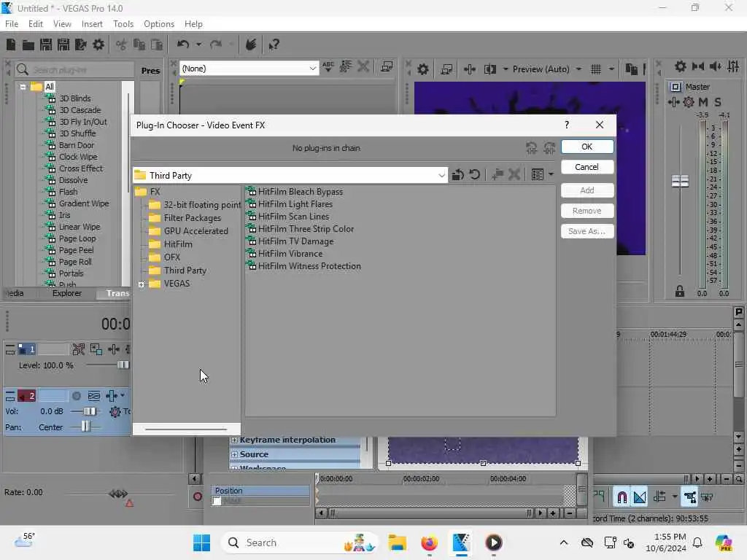The width and height of the screenshot is (747, 560).
Task: Click OK in the Plug-In Chooser
Action: [587, 147]
